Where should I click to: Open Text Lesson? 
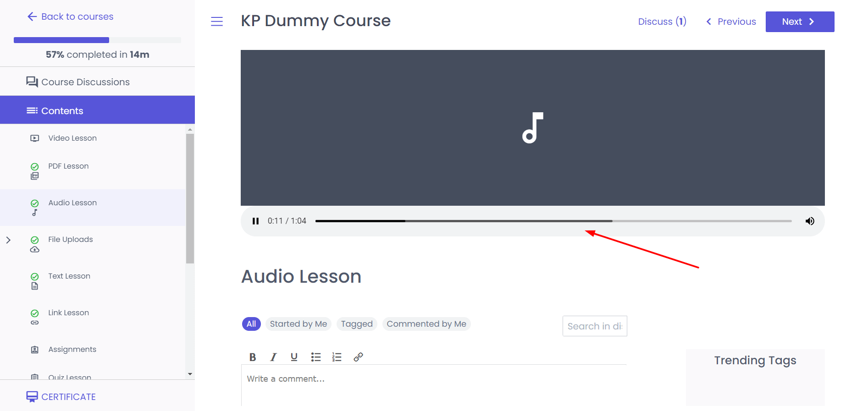click(69, 276)
